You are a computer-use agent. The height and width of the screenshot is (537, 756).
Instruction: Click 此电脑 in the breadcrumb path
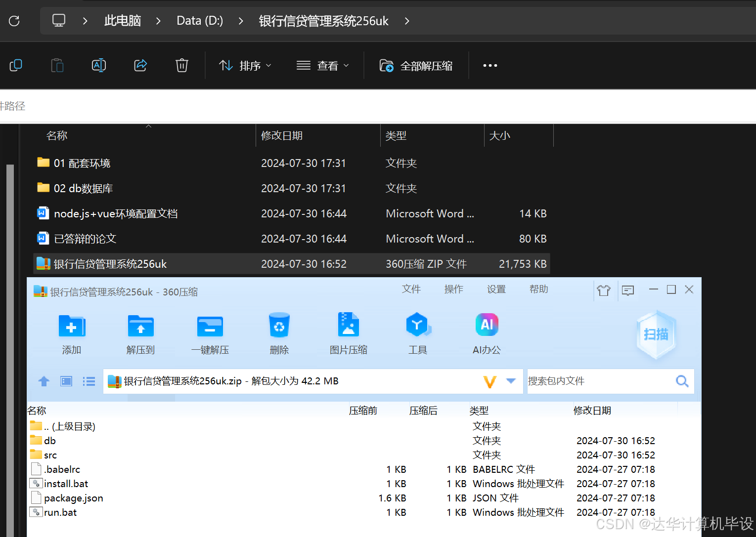point(123,21)
